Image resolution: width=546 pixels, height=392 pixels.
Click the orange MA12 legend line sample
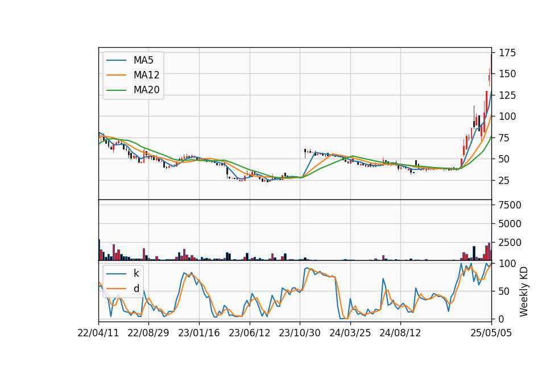click(116, 75)
